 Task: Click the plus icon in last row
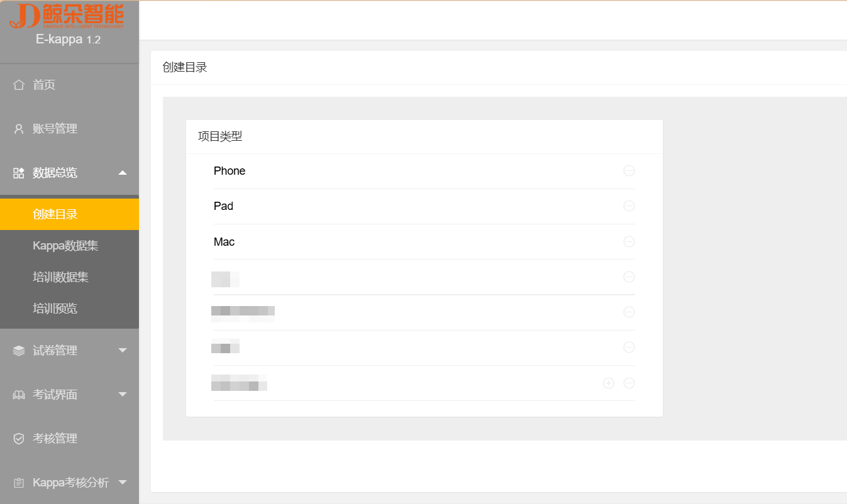click(x=609, y=383)
